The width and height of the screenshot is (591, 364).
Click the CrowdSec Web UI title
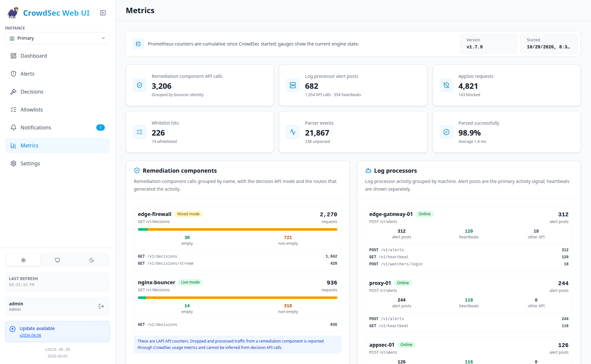[56, 13]
